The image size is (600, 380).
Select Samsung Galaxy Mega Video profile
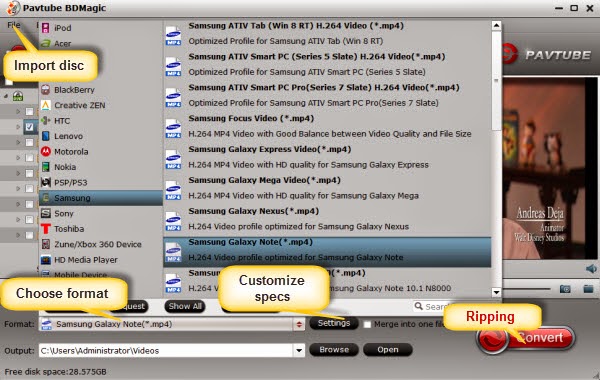(327, 188)
